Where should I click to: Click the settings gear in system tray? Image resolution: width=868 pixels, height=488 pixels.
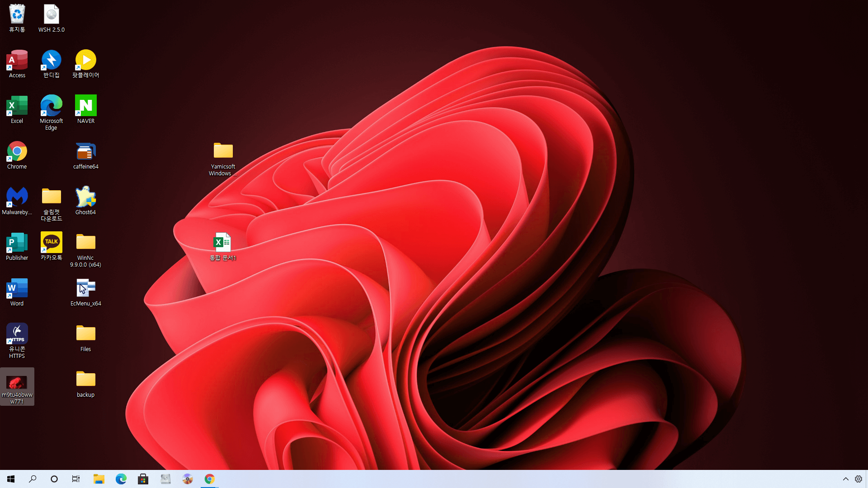click(x=859, y=479)
